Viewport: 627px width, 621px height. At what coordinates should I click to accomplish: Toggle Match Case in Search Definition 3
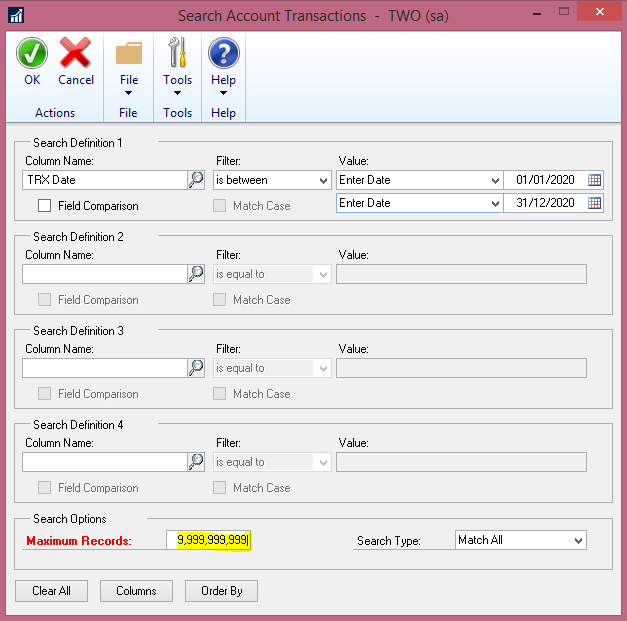220,394
